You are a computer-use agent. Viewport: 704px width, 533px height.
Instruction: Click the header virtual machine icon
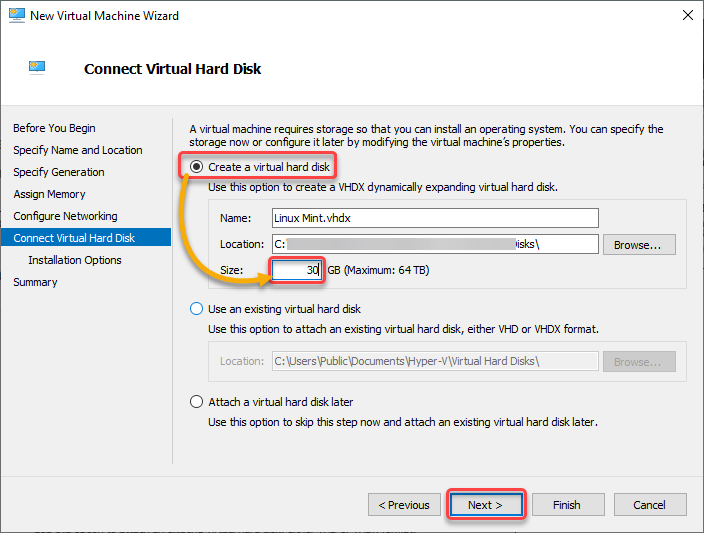tap(37, 68)
